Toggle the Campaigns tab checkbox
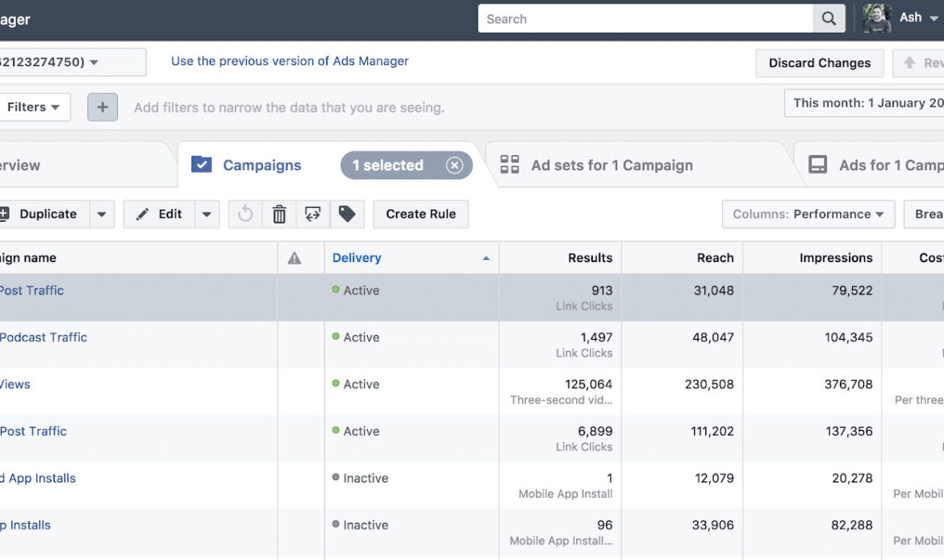944x560 pixels. point(201,165)
